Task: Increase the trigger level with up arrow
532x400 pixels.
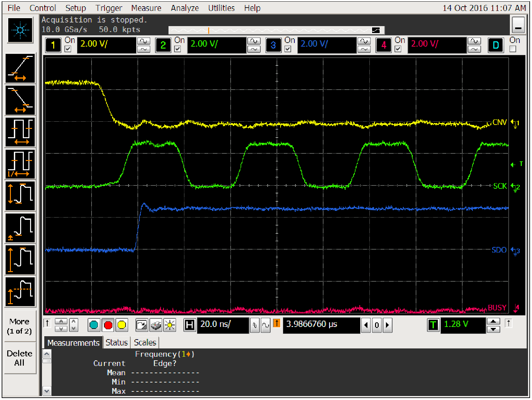Action: [493, 321]
